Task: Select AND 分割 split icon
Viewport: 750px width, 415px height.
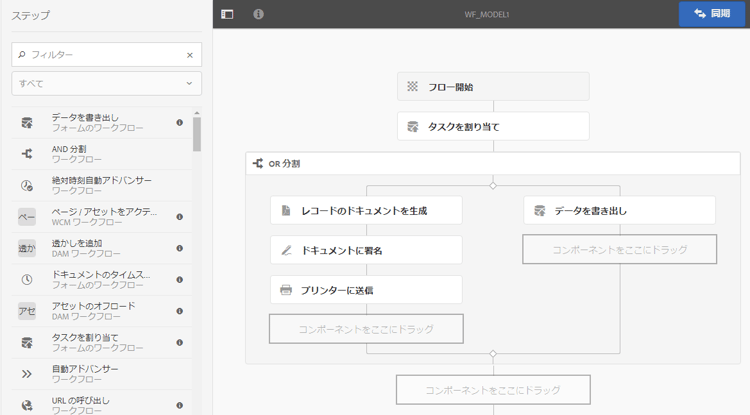Action: pos(27,153)
